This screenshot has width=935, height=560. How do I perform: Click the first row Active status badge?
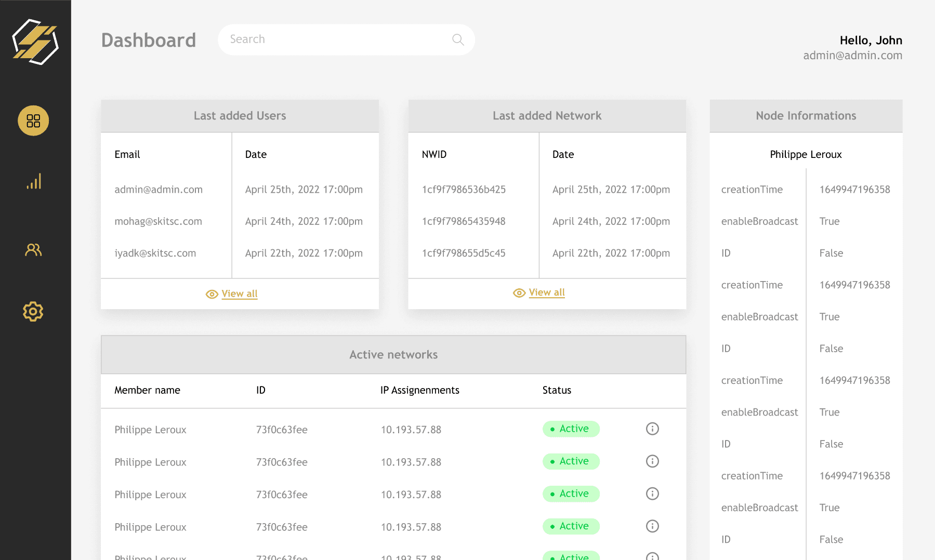click(571, 429)
